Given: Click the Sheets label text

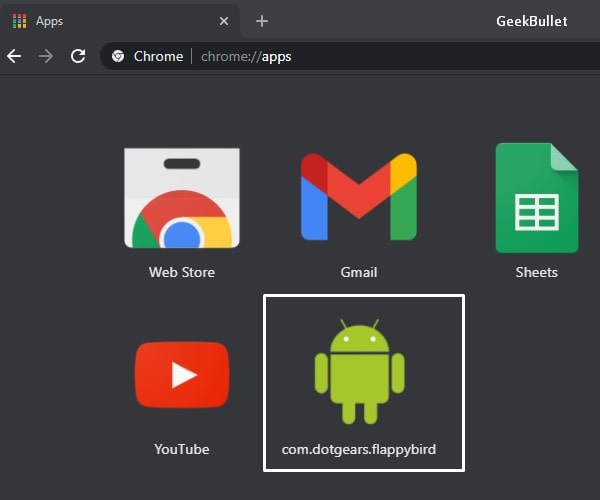Looking at the screenshot, I should tap(536, 272).
